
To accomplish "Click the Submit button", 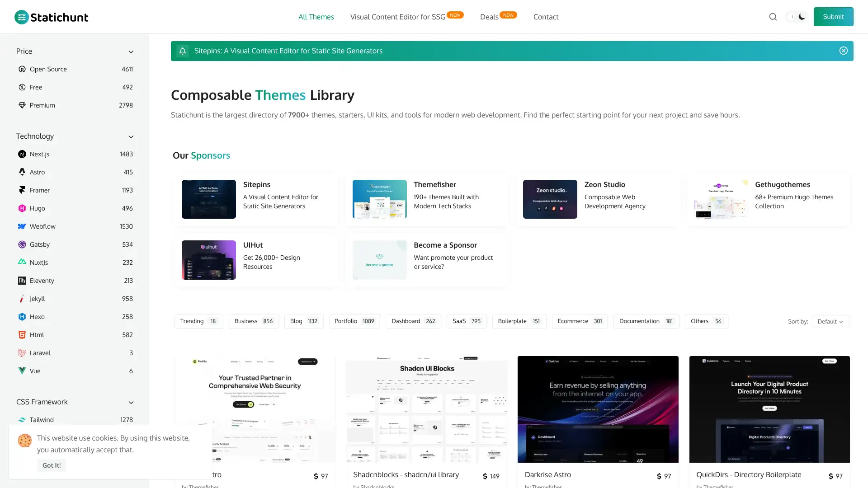I will (x=833, y=17).
